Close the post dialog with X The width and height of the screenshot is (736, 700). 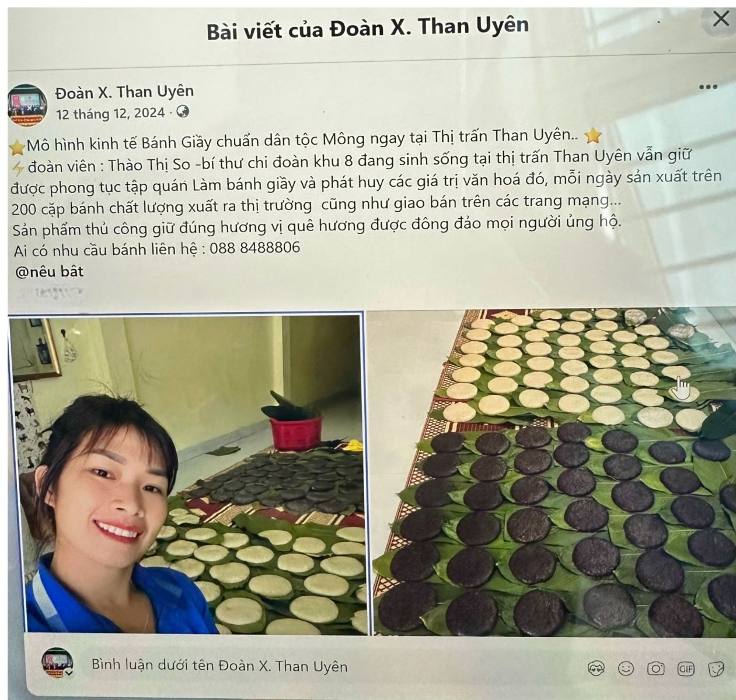(x=721, y=19)
